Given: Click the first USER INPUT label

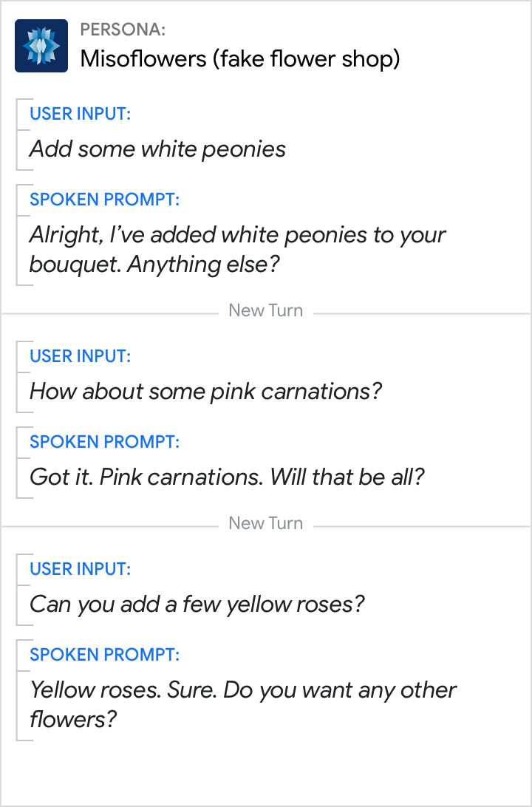Looking at the screenshot, I should pos(80,114).
